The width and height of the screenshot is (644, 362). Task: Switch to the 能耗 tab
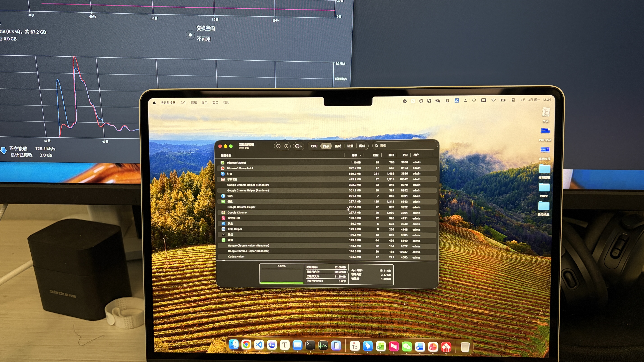tap(338, 146)
